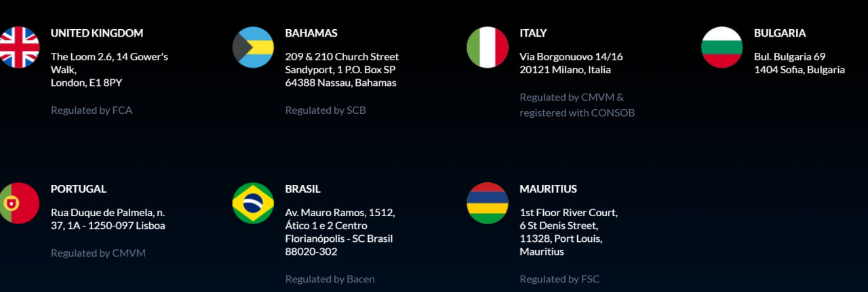The image size is (868, 292).
Task: Click the United Kingdom flag icon
Action: [19, 47]
